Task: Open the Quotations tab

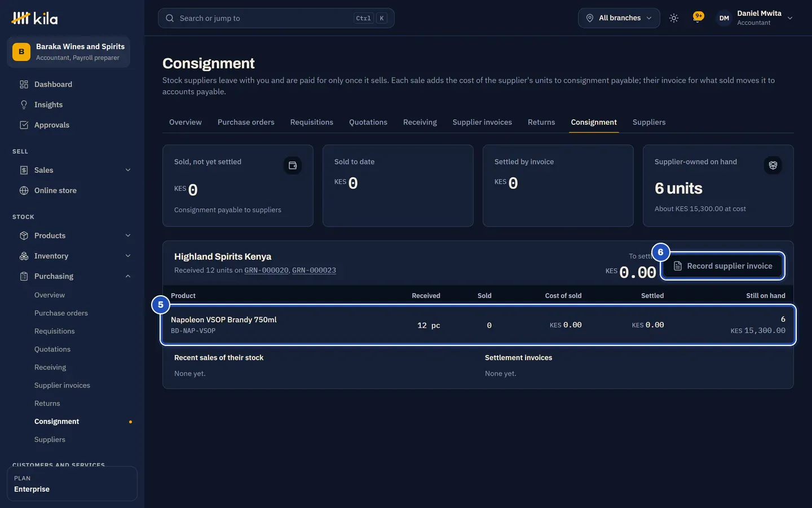Action: pyautogui.click(x=368, y=122)
